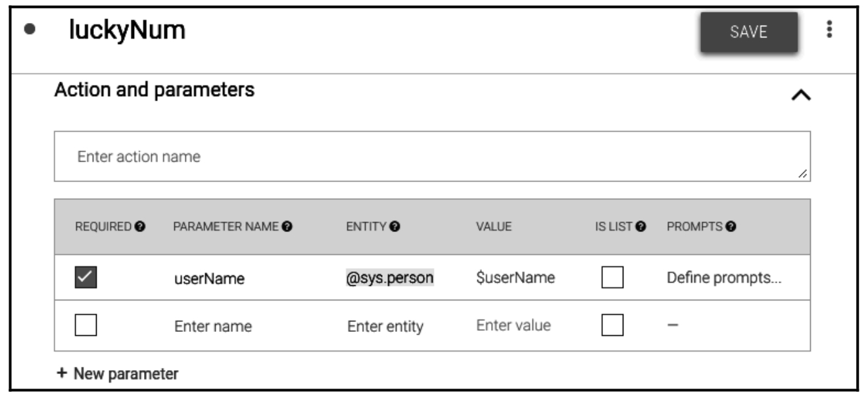
Task: Select the @sys.person entity field
Action: point(390,278)
